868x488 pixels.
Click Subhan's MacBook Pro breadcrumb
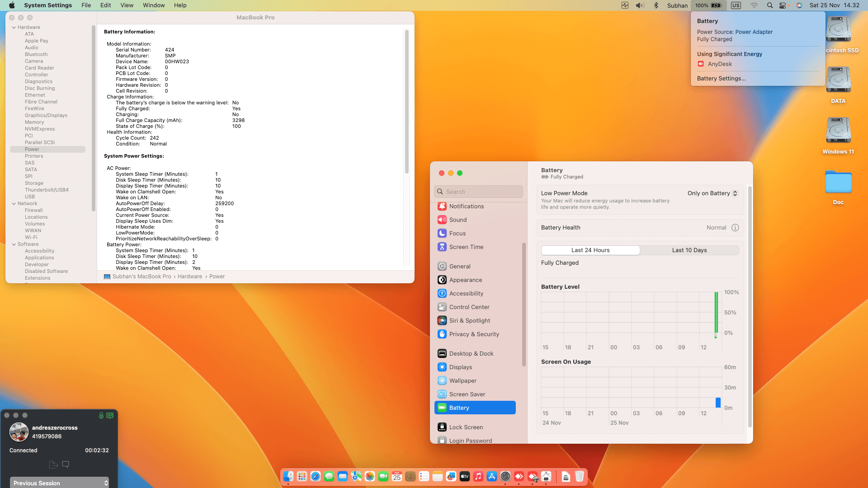tap(137, 277)
